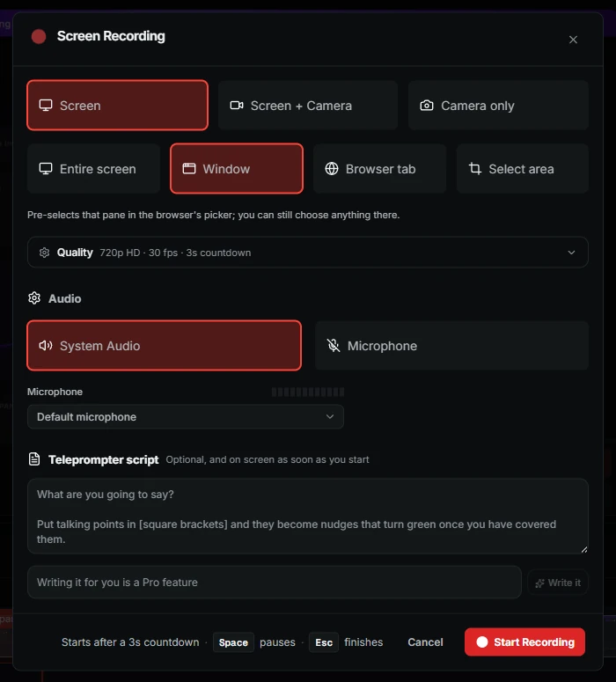Open the Default microphone dropdown
616x682 pixels.
pyautogui.click(x=186, y=417)
